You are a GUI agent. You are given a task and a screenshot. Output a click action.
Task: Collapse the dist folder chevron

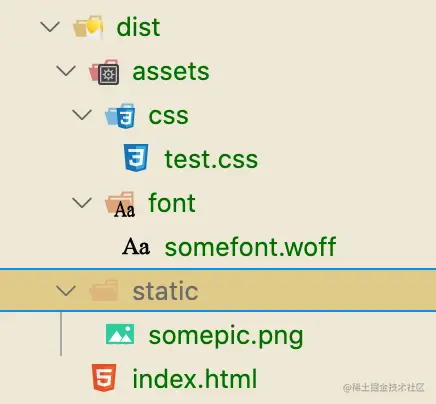tap(50, 27)
